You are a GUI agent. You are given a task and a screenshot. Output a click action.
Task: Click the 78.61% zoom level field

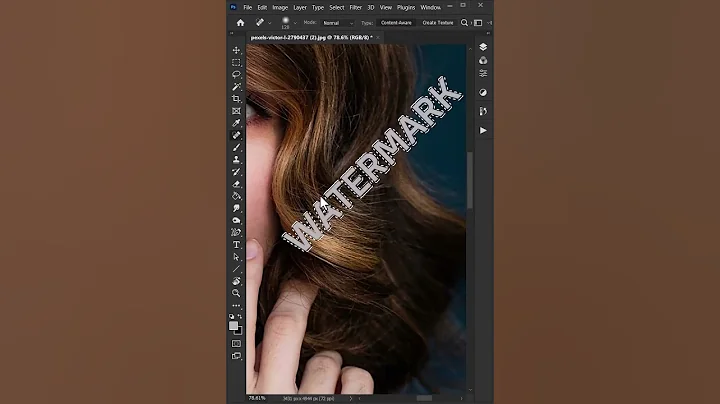257,398
